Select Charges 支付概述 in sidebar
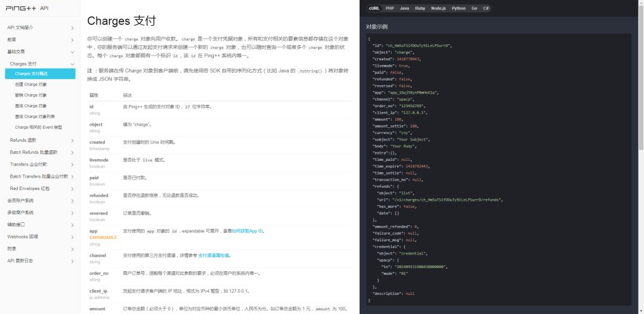 click(41, 74)
